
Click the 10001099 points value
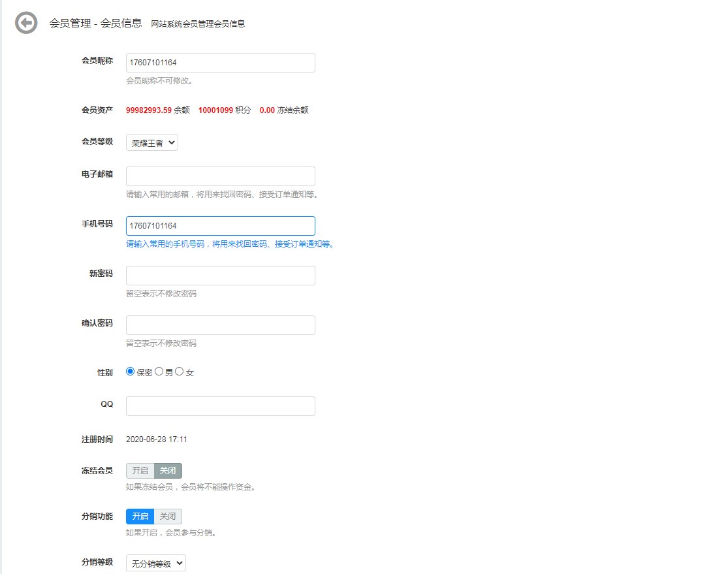coord(217,110)
